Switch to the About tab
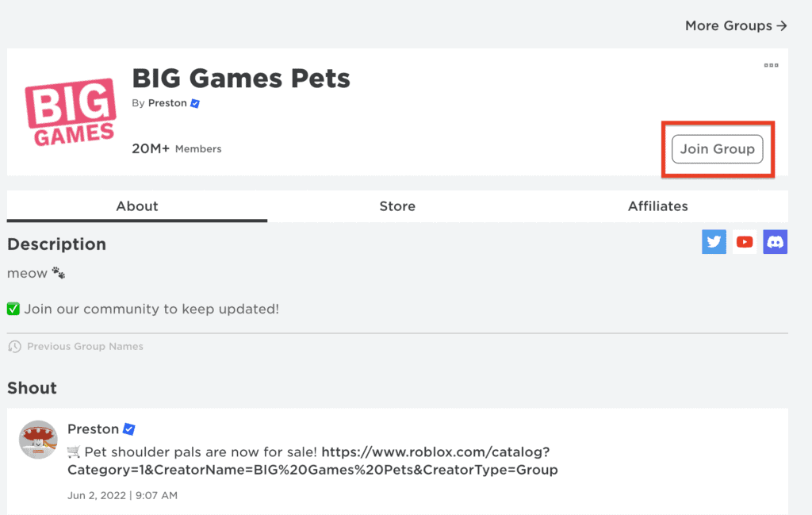Viewport: 812px width, 515px height. tap(136, 206)
